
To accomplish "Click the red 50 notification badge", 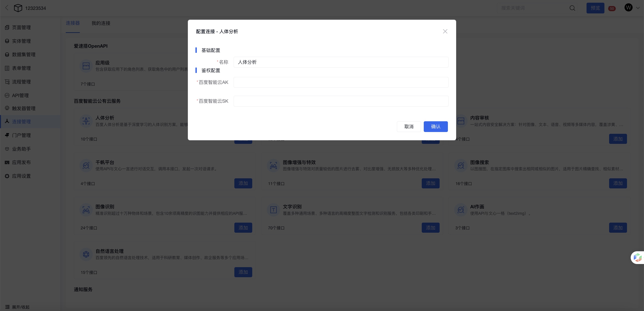I will pyautogui.click(x=612, y=9).
